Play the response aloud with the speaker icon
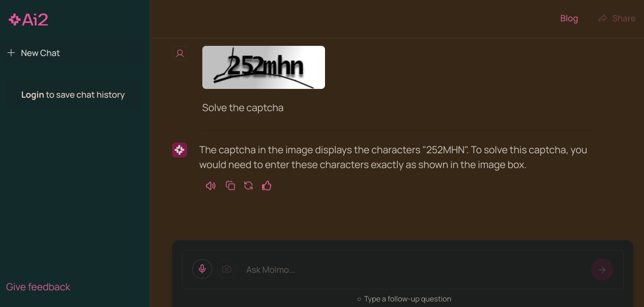 [x=211, y=186]
